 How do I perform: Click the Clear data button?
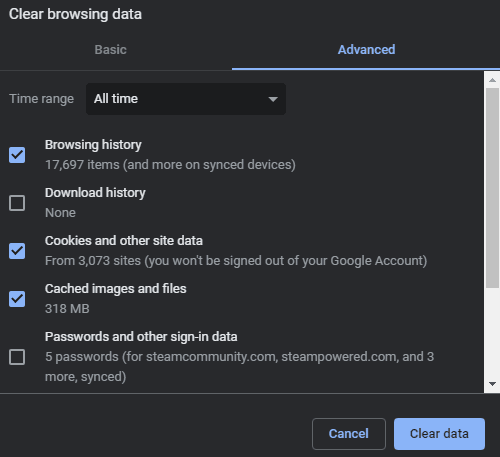point(439,434)
